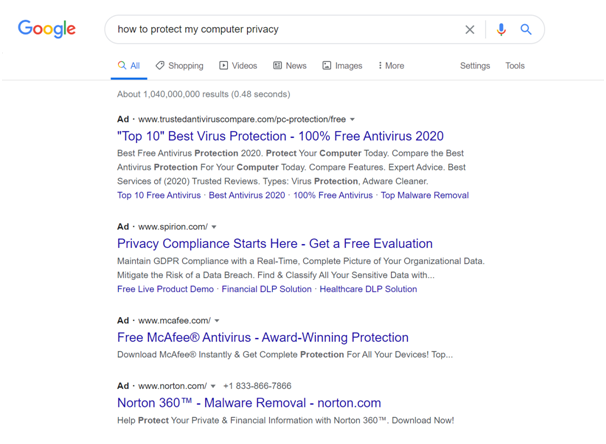Switch to Images results tab
Screen dimensions: 606x444
(342, 66)
